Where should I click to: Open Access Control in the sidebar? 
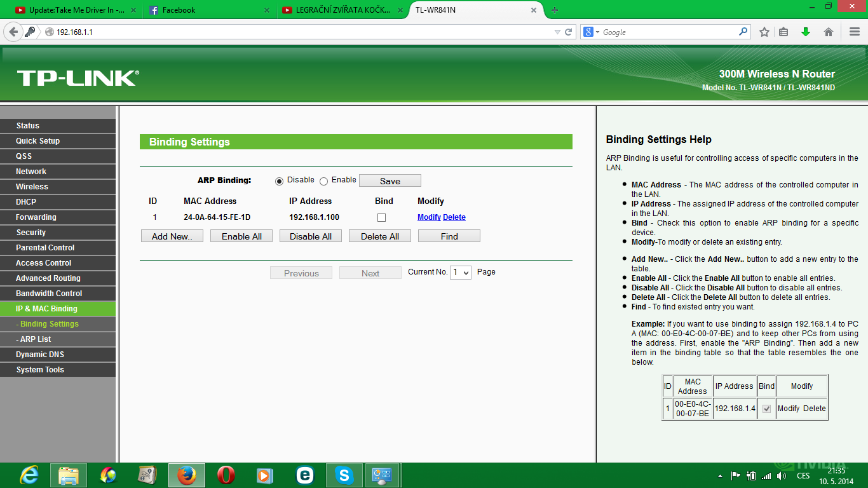[58, 263]
